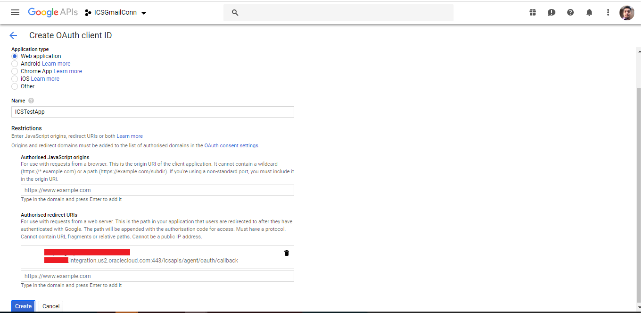
Task: Open the hamburger navigation menu
Action: 15,12
